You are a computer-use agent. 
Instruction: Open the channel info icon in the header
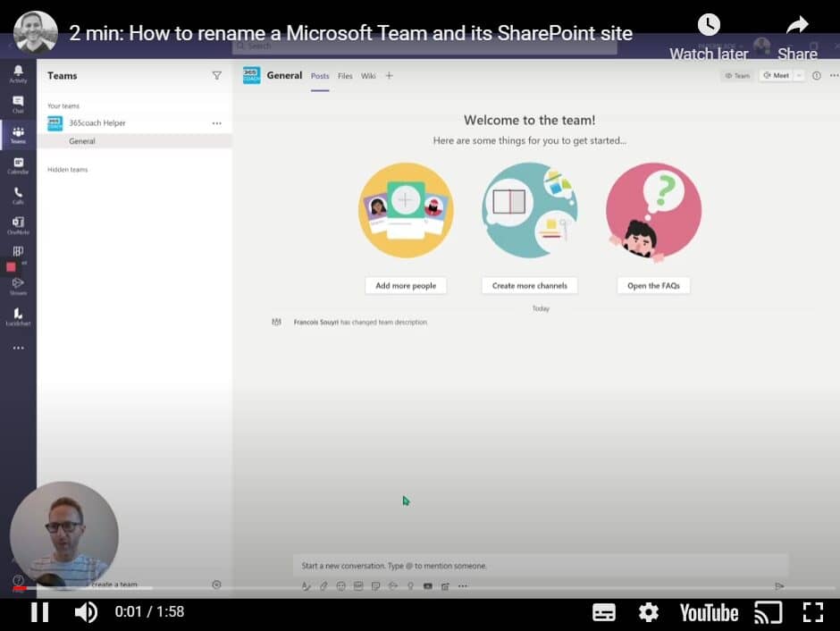click(x=817, y=76)
